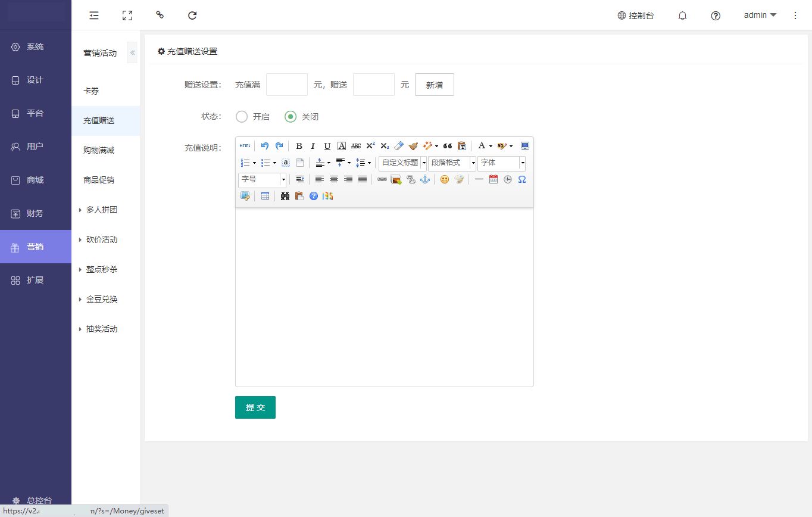The image size is (812, 517).
Task: Switch to HTML source mode
Action: coord(245,146)
